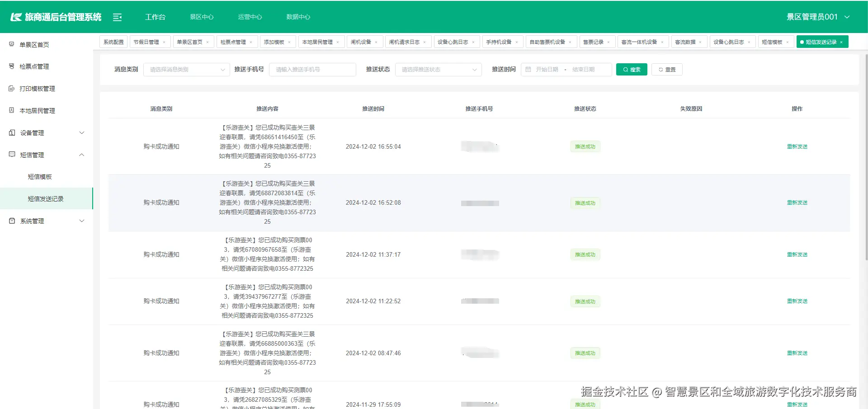Close the 本地居民管理 tab
The image size is (868, 409).
point(338,42)
